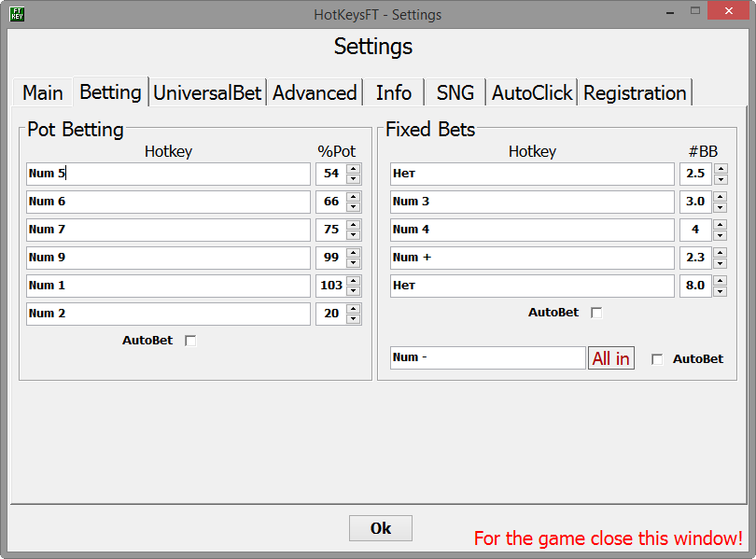Increase the 66 %Pot value
756x559 pixels.
354,197
